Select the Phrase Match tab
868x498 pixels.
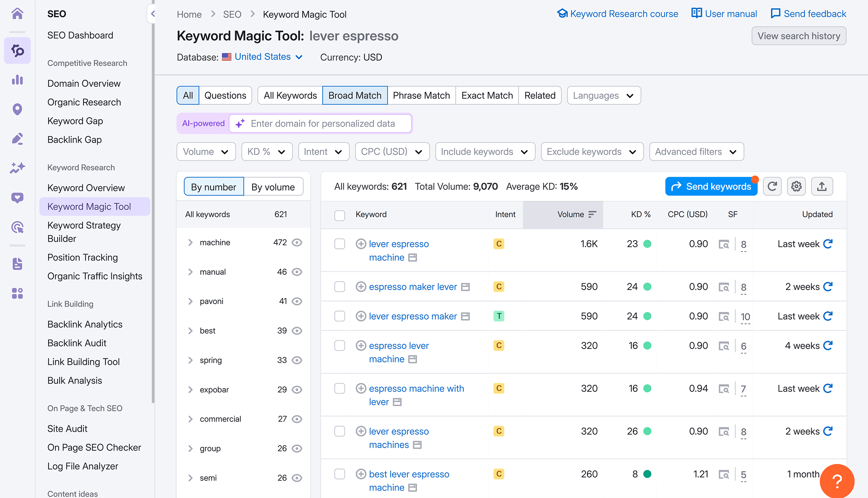tap(421, 96)
